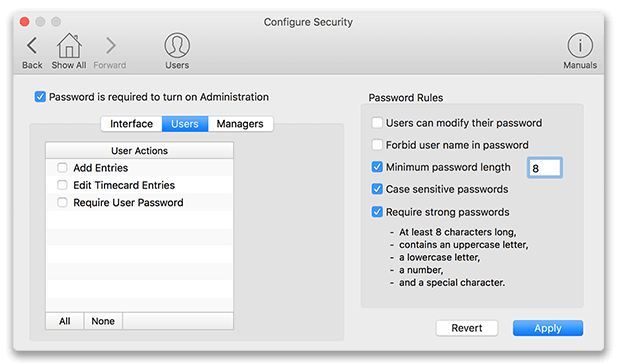Click 'and a special character' text

452,282
